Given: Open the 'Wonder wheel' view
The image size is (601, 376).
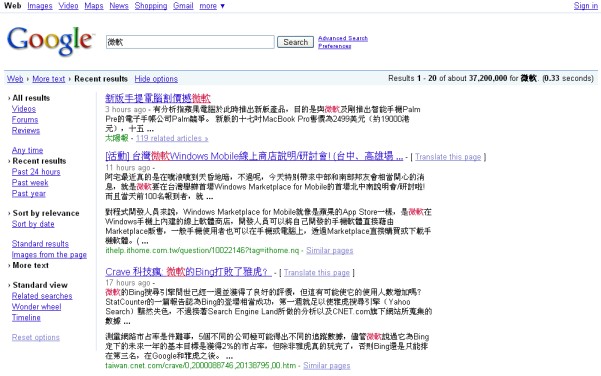Looking at the screenshot, I should coord(36,307).
